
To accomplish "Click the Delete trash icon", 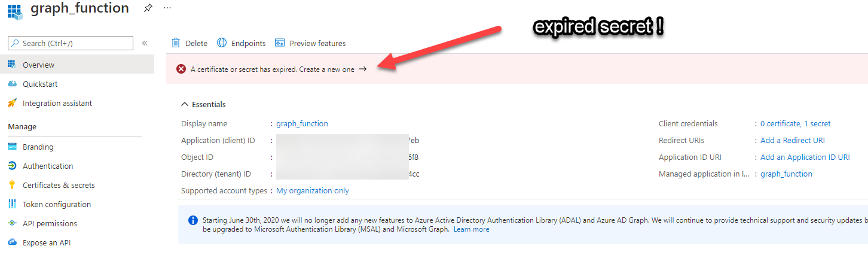I will coord(176,43).
